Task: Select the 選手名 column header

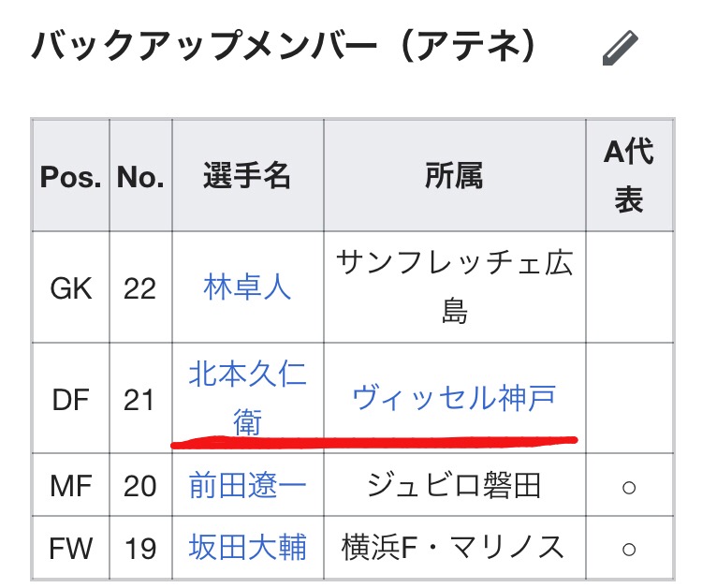Action: [247, 176]
